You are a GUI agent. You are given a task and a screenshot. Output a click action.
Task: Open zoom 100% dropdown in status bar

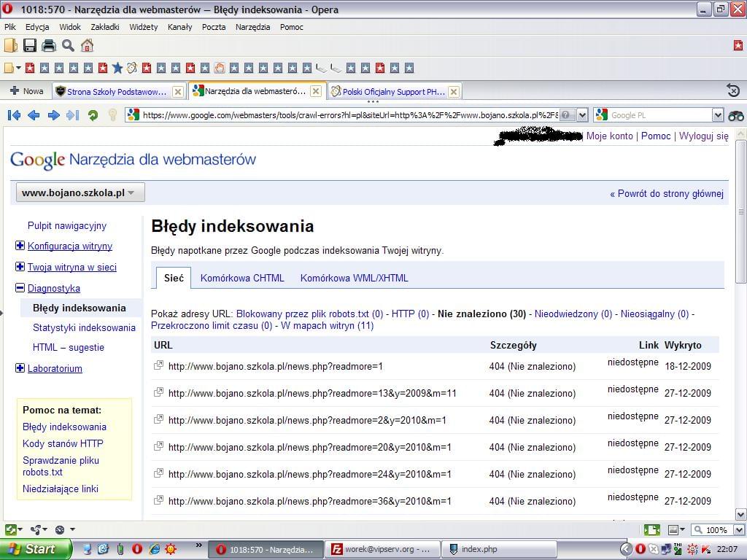[739, 529]
